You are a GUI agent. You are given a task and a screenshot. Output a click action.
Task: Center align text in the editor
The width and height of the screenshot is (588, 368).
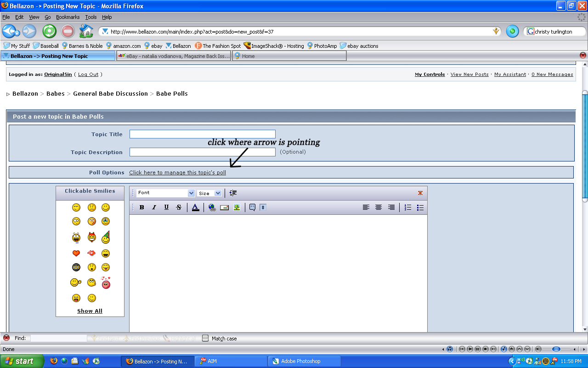tap(379, 207)
